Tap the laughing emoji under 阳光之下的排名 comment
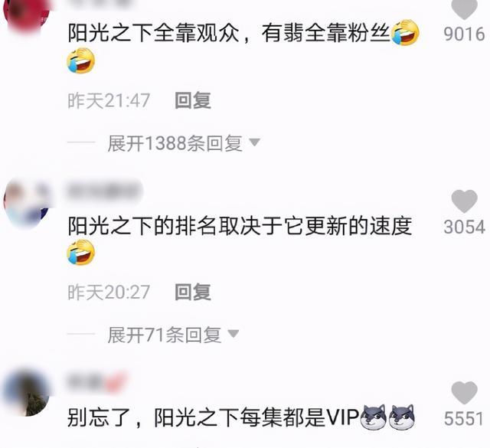Screen dimensions: 490x448 (x=80, y=253)
